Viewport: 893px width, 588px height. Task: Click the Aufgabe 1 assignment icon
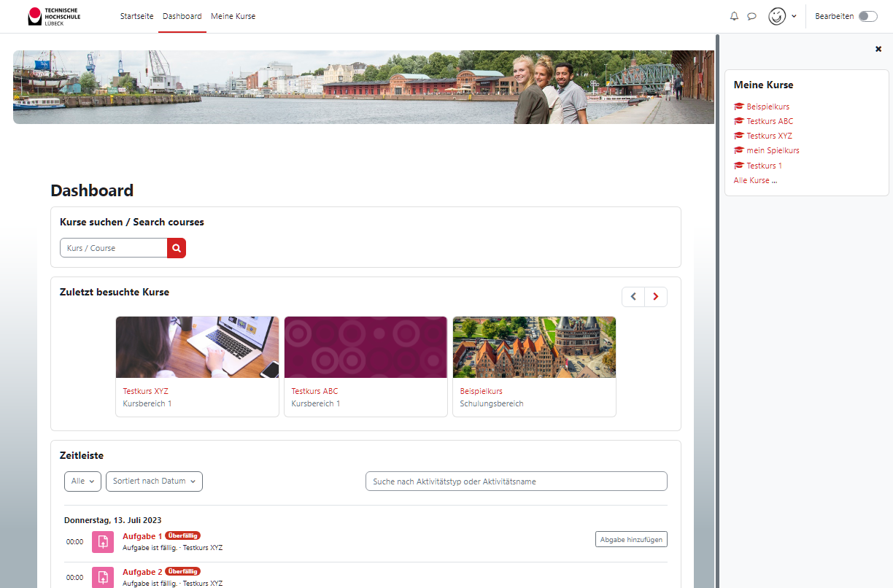[103, 541]
